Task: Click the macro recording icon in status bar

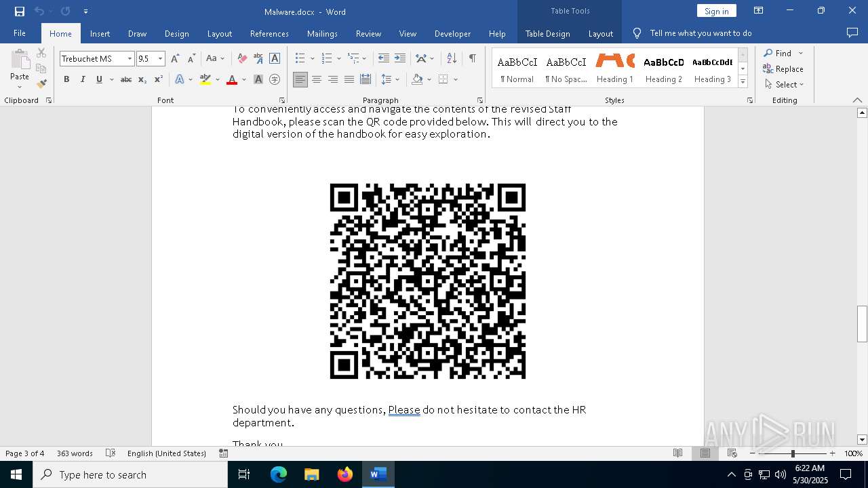Action: [x=224, y=453]
